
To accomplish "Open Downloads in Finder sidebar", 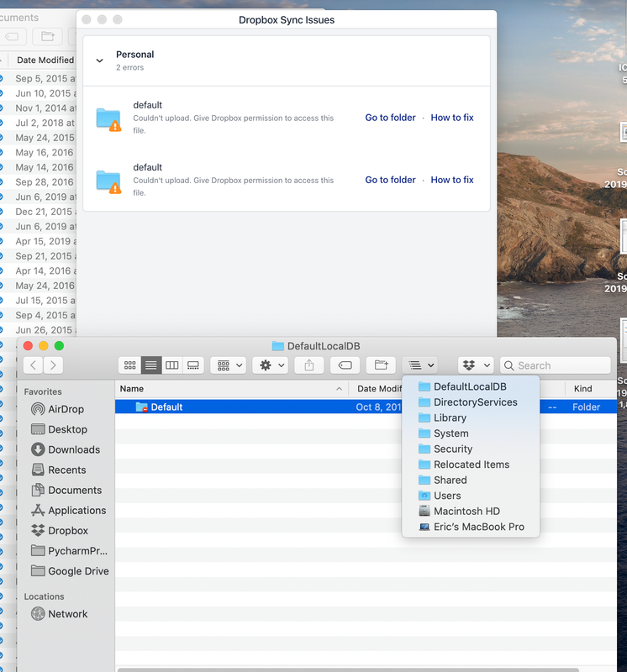I will click(73, 449).
